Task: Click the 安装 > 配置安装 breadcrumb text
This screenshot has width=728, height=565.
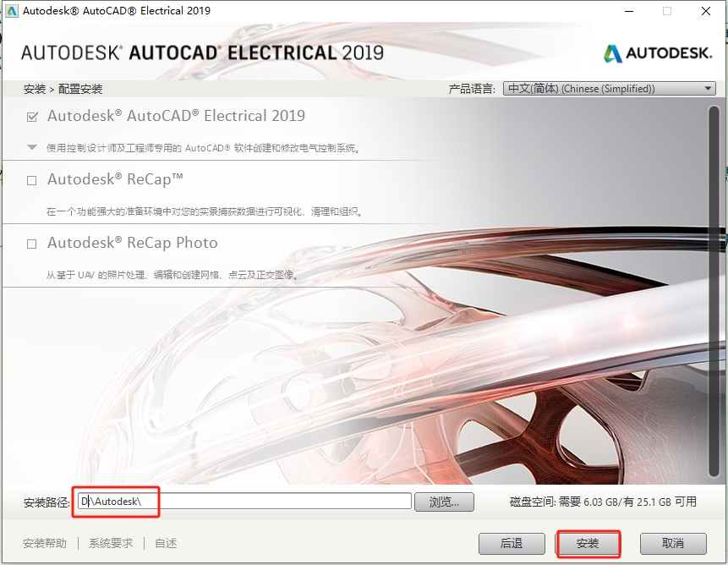Action: [x=63, y=89]
